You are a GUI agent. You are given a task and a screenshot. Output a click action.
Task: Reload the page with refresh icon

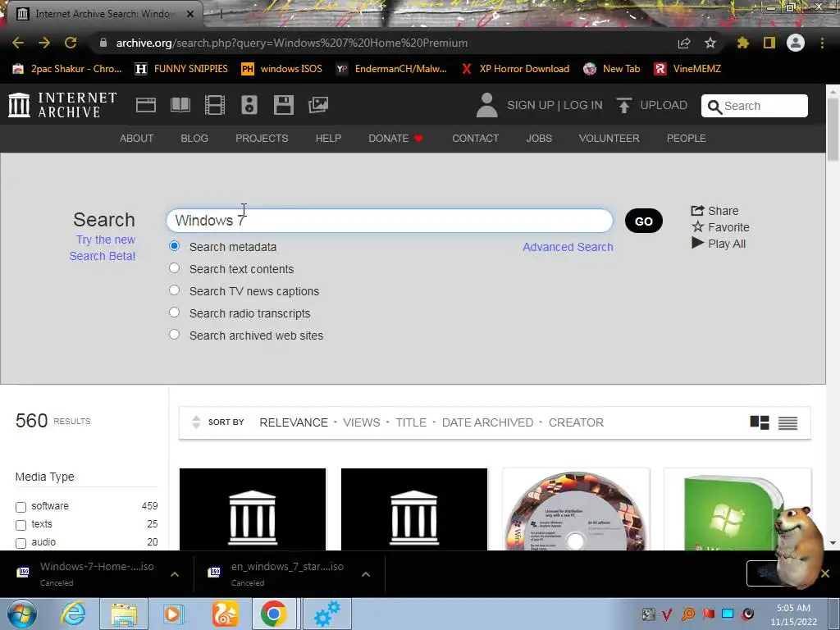point(71,43)
